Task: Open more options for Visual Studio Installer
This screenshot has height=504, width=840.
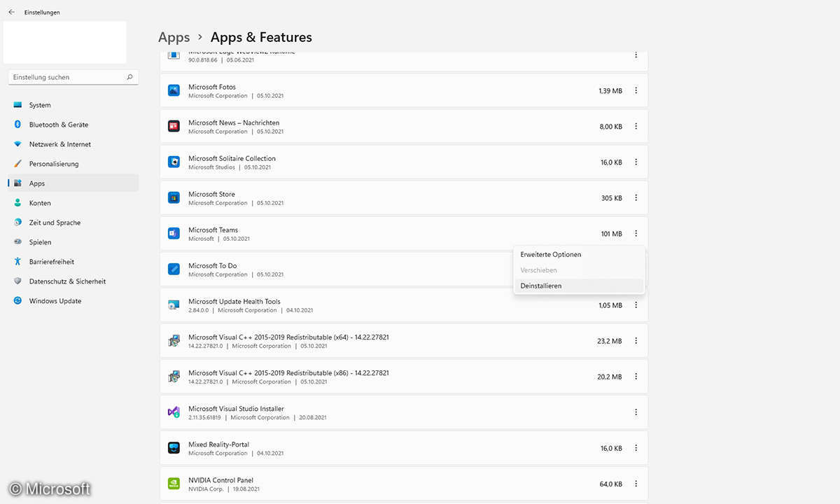Action: (x=636, y=412)
